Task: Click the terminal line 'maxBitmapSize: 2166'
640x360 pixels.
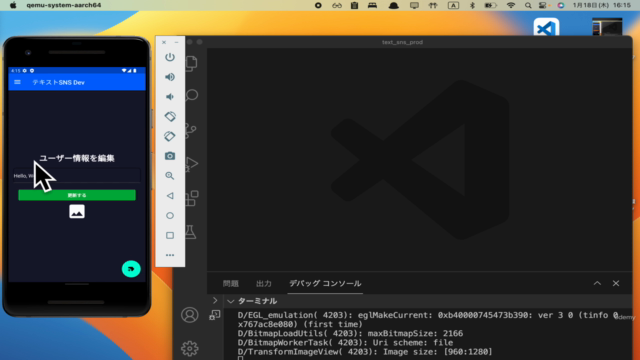Action: point(350,333)
